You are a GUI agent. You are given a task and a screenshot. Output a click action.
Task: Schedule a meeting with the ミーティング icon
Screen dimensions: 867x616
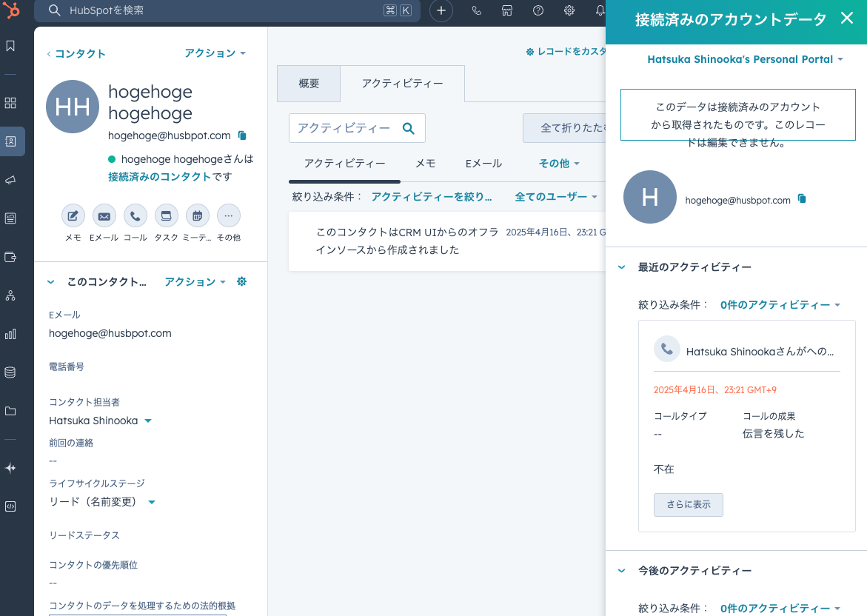click(x=198, y=215)
